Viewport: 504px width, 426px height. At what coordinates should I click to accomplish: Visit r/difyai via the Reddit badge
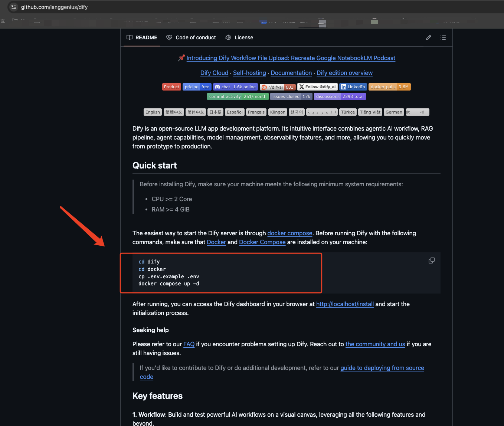(278, 87)
